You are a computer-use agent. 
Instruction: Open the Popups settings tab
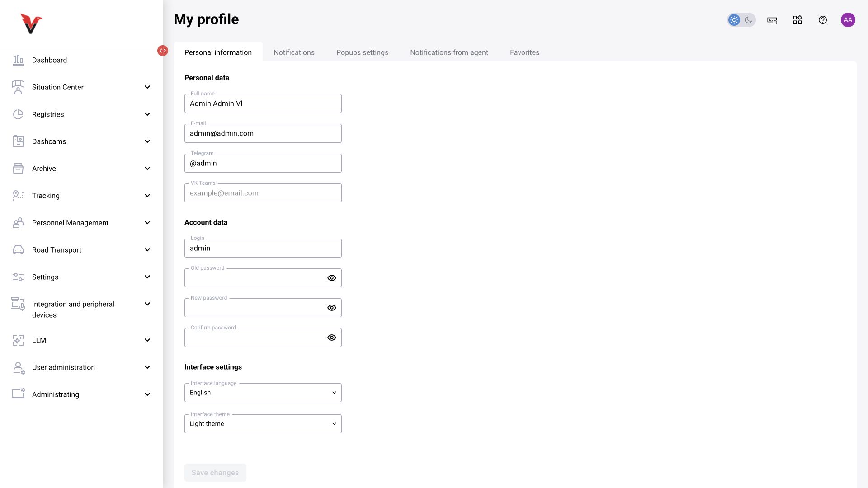[362, 52]
